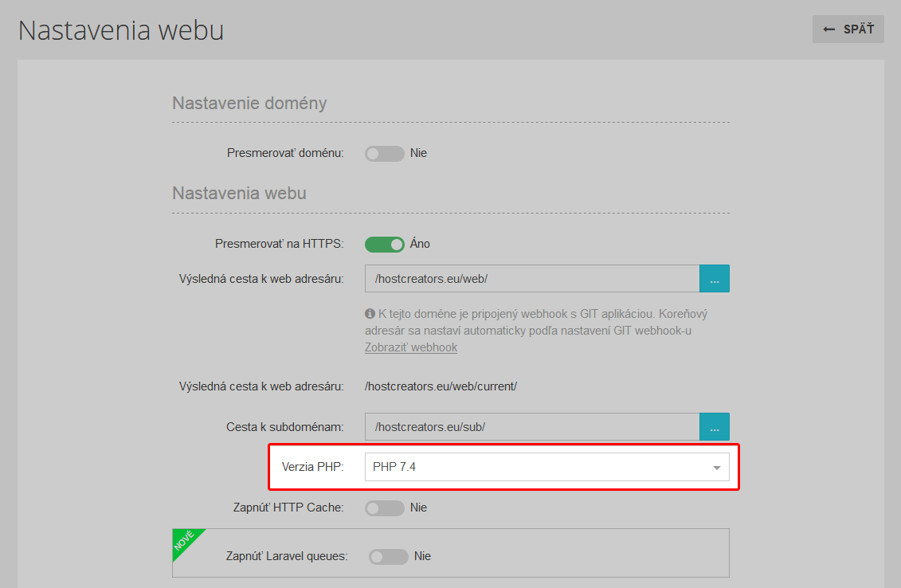Open the Verzia PHP dropdown
The image size is (901, 588).
547,467
